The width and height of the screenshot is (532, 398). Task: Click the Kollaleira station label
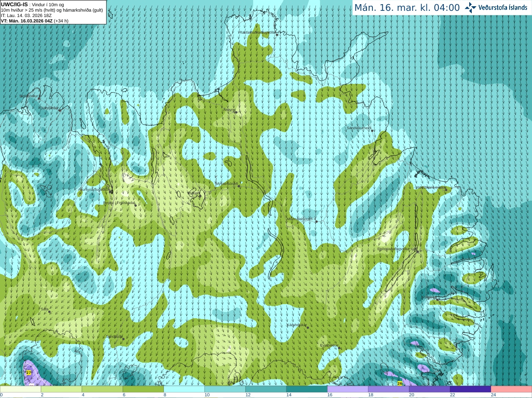click(x=430, y=297)
